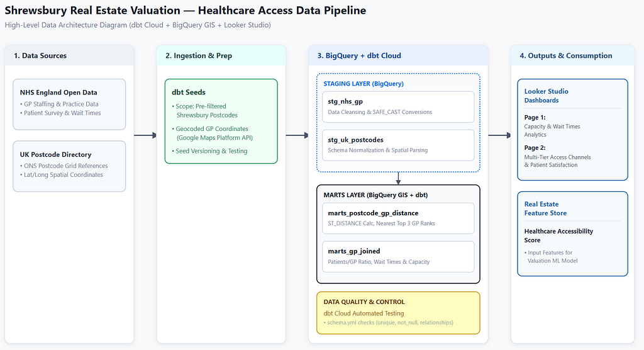Image resolution: width=644 pixels, height=350 pixels.
Task: Click the 'Looker Studio Dashboards' card title
Action: pos(547,96)
